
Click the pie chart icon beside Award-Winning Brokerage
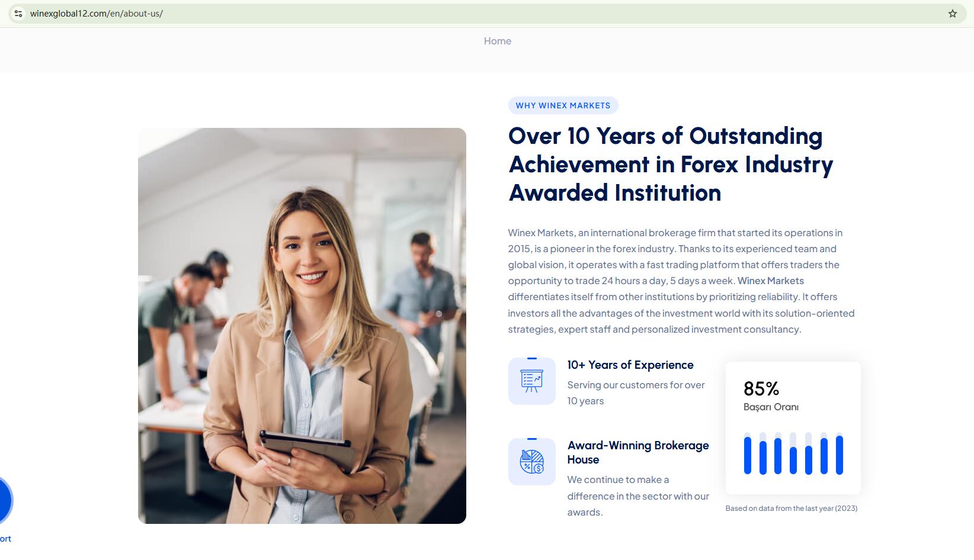point(531,462)
